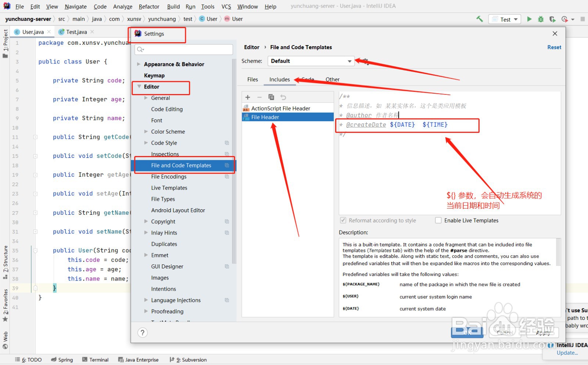Click the search icon in settings search field
The height and width of the screenshot is (365, 588).
(x=140, y=50)
